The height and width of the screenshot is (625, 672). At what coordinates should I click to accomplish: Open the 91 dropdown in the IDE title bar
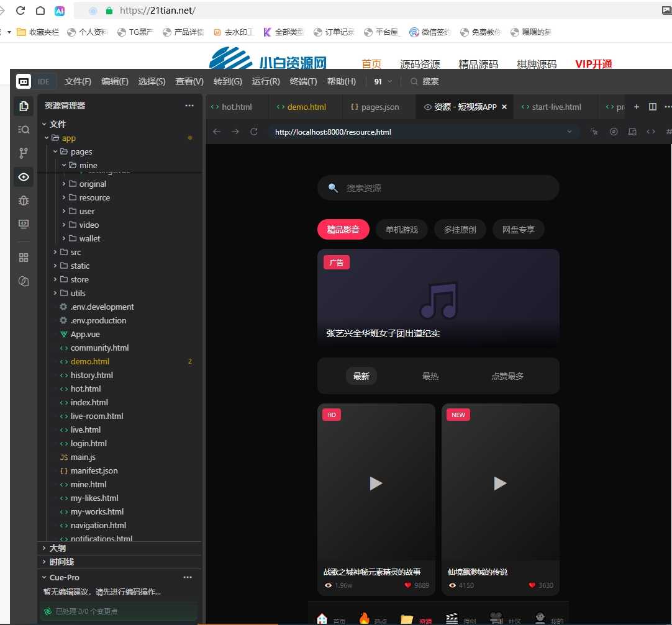(383, 81)
